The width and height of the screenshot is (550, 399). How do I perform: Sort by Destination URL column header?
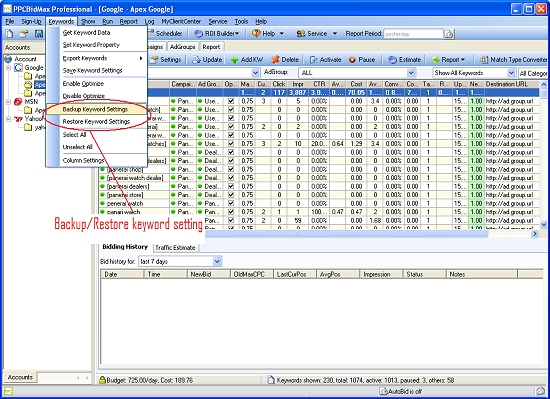[x=511, y=84]
